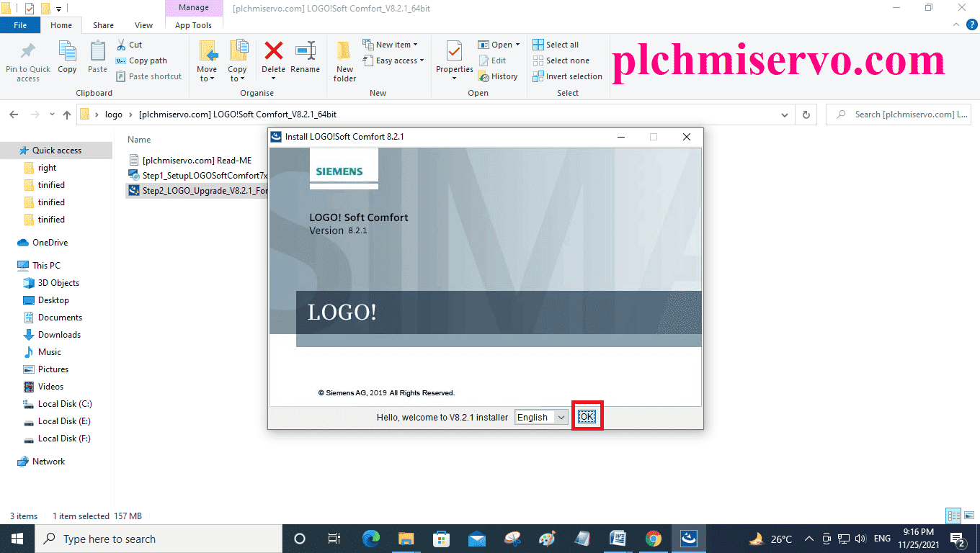
Task: Open the English language dropdown in installer
Action: click(x=541, y=417)
